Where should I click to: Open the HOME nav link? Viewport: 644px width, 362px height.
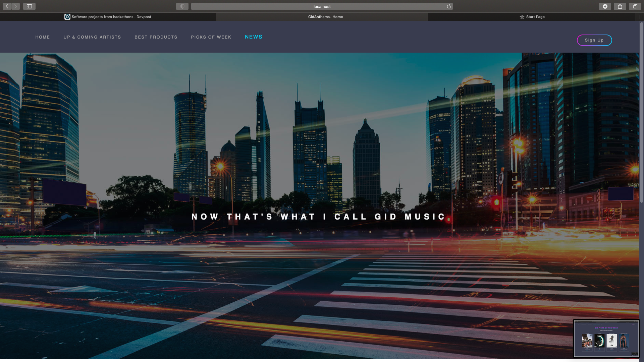click(x=43, y=37)
